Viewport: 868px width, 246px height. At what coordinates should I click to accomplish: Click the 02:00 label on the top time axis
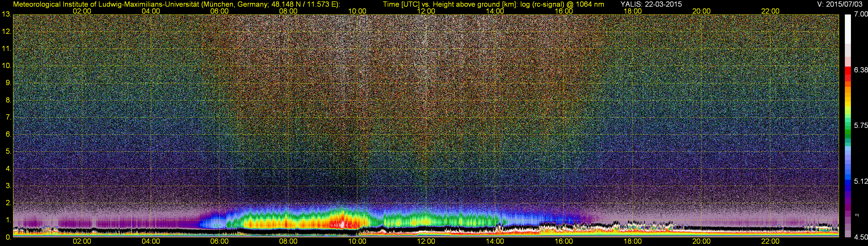click(x=82, y=11)
